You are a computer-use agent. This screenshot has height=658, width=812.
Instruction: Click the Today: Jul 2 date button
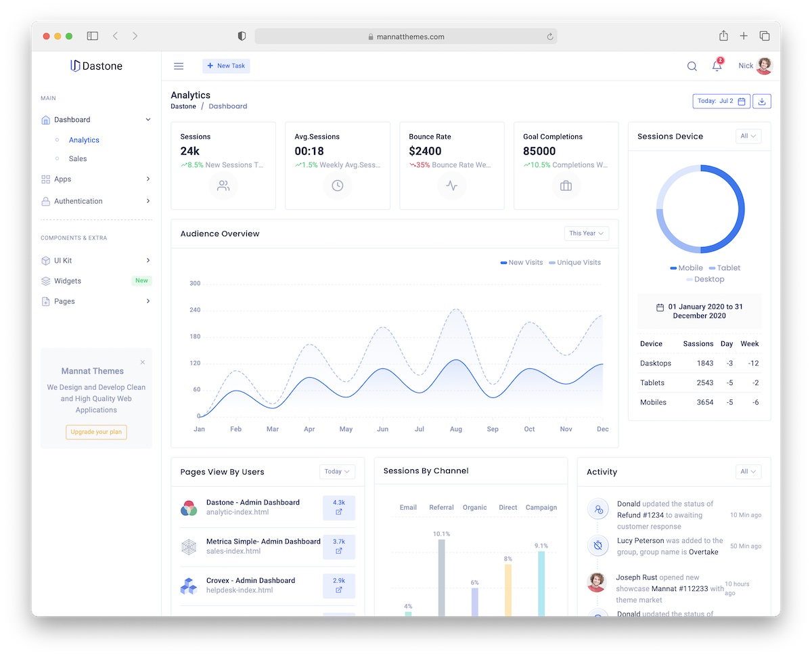[x=721, y=101]
